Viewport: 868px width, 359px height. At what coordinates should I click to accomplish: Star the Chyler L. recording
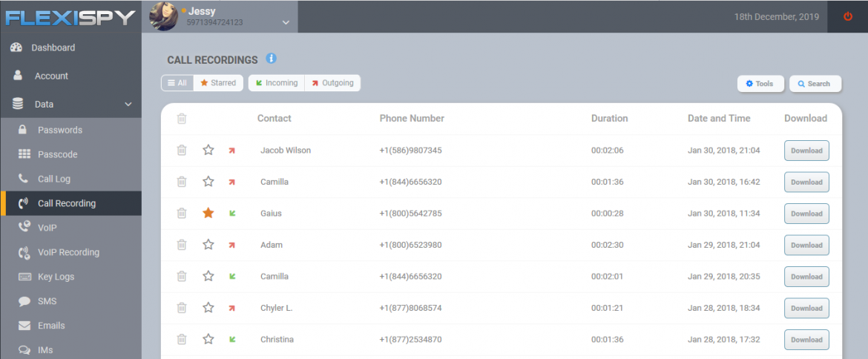pos(208,308)
